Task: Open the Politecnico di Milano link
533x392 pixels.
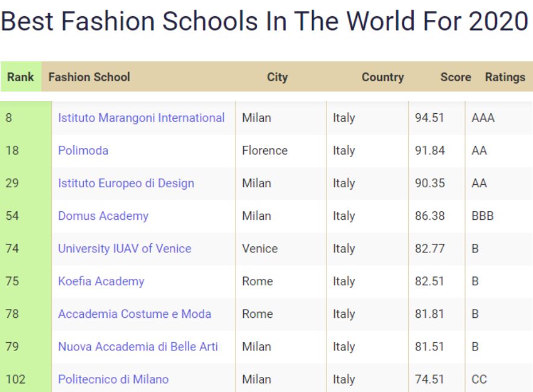Action: (113, 379)
